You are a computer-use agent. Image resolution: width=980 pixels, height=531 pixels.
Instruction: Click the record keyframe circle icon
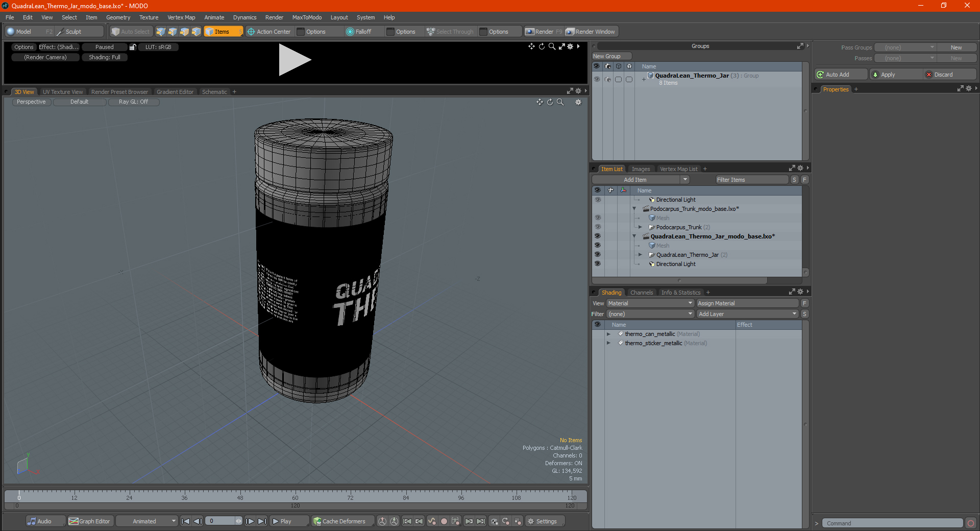pyautogui.click(x=444, y=521)
